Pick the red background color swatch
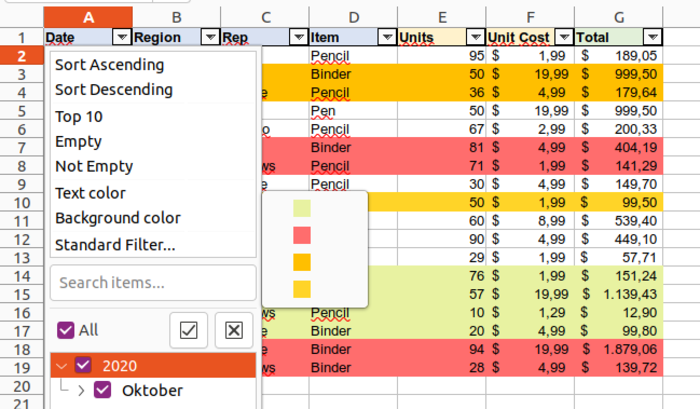Screen dimensions: 700x409 (x=302, y=235)
